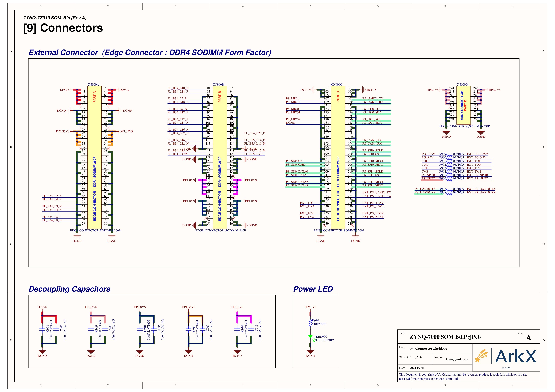The image size is (555, 392).
Task: Click the DP1.8VS power label above C910
Action: click(x=140, y=307)
